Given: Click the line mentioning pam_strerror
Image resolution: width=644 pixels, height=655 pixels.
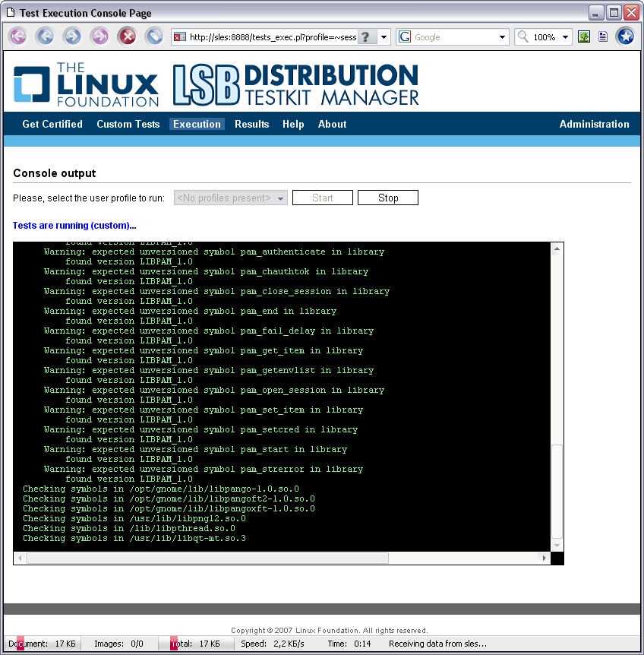Looking at the screenshot, I should coord(204,469).
